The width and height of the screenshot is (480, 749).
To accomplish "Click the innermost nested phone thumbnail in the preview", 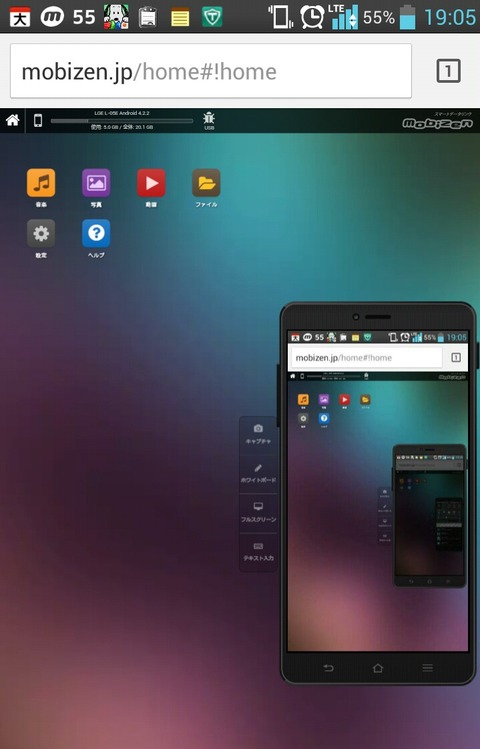I will [449, 524].
